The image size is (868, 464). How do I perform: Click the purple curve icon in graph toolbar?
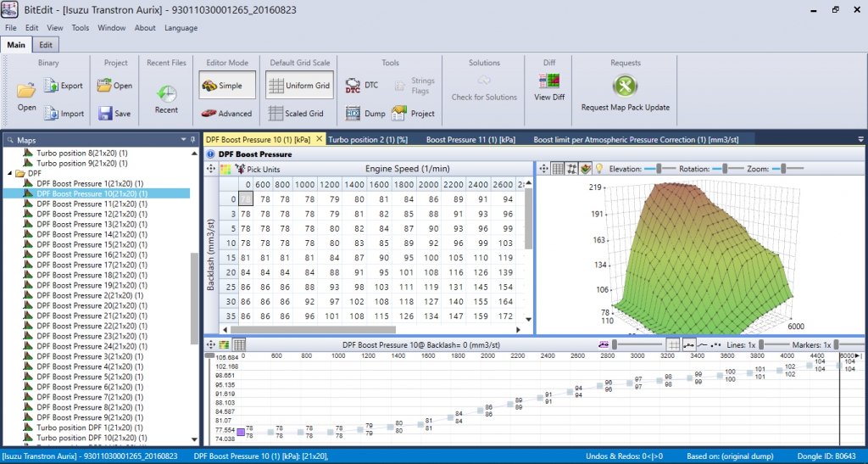click(604, 344)
